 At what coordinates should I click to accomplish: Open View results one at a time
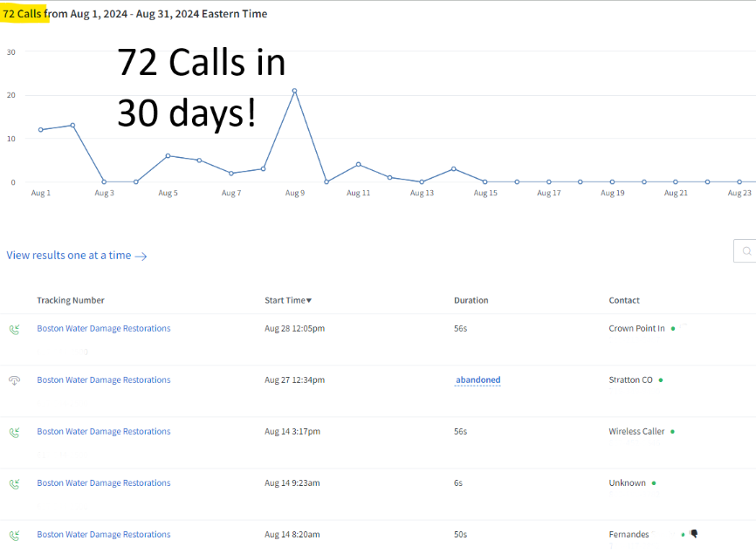[77, 256]
